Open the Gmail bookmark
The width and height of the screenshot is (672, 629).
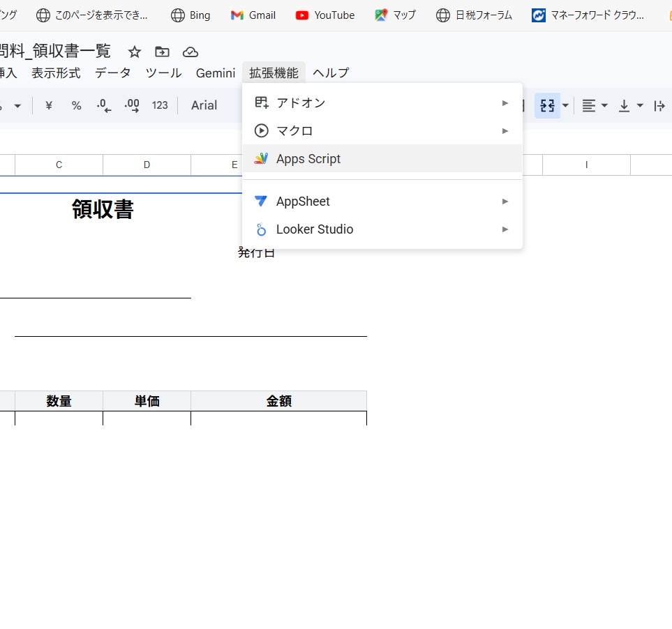253,15
